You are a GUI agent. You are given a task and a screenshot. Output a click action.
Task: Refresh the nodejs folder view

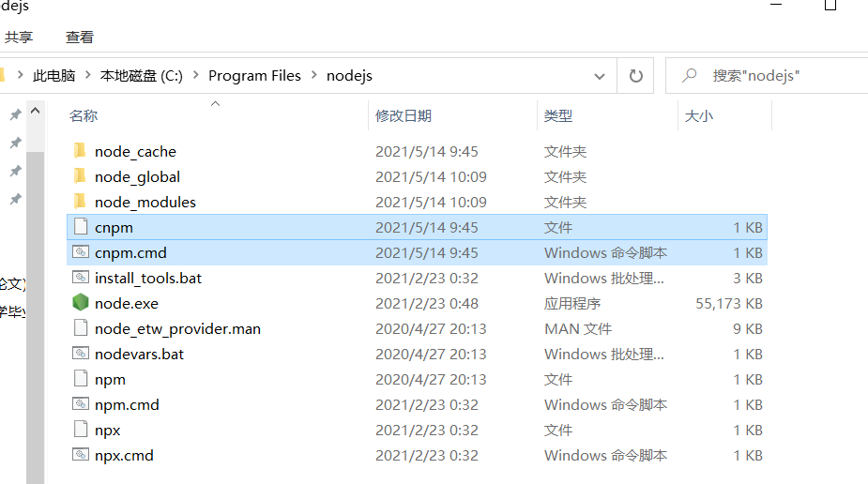pyautogui.click(x=636, y=75)
